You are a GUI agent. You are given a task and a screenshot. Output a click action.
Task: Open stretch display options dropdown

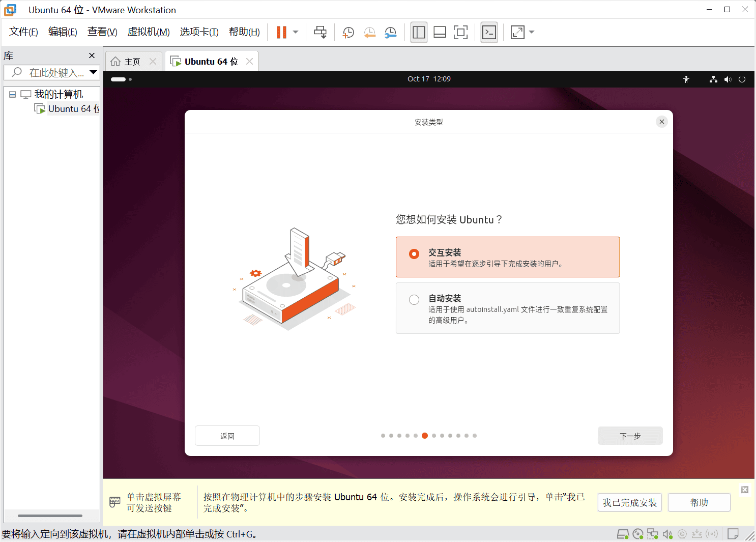point(532,32)
